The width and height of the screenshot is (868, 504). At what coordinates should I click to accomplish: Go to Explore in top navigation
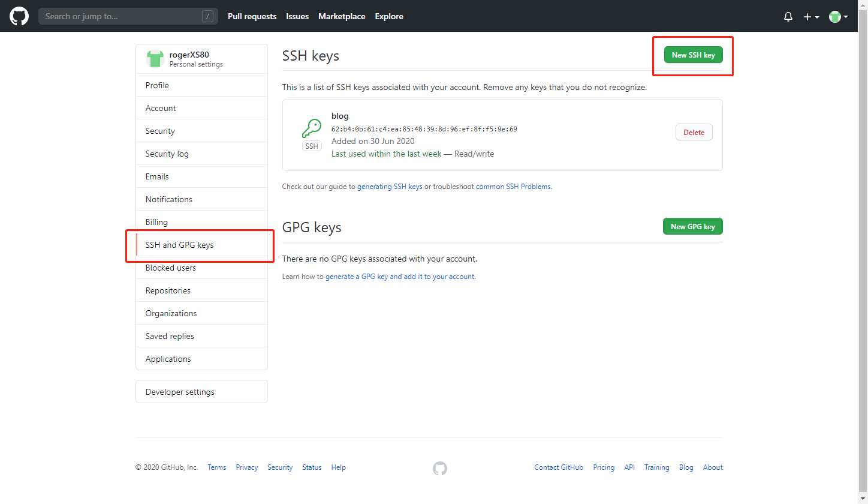point(389,17)
